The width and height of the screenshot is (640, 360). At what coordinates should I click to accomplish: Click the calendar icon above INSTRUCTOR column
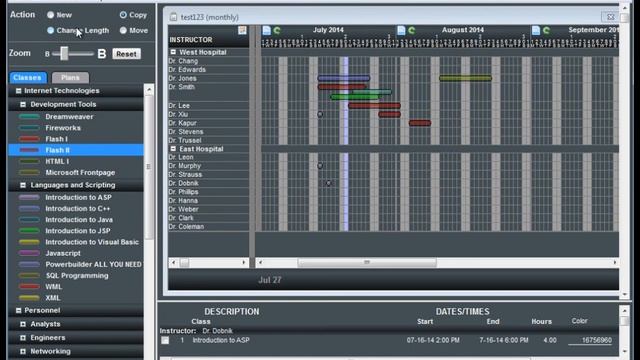tap(242, 30)
